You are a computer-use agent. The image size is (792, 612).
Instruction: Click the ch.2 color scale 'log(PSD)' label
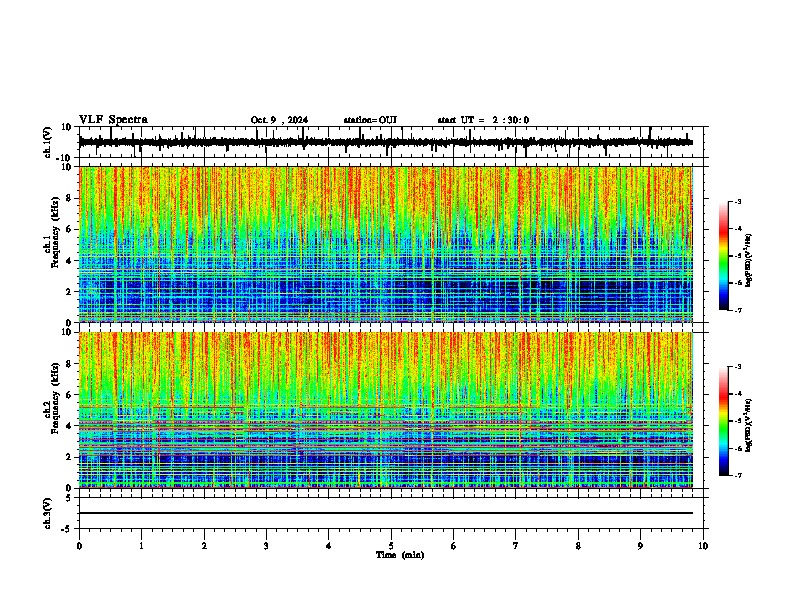749,423
